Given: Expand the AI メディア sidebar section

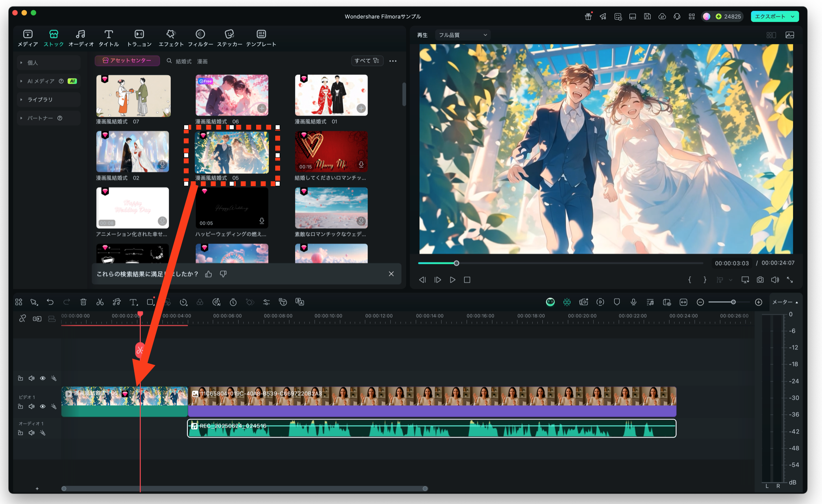Looking at the screenshot, I should [x=49, y=81].
